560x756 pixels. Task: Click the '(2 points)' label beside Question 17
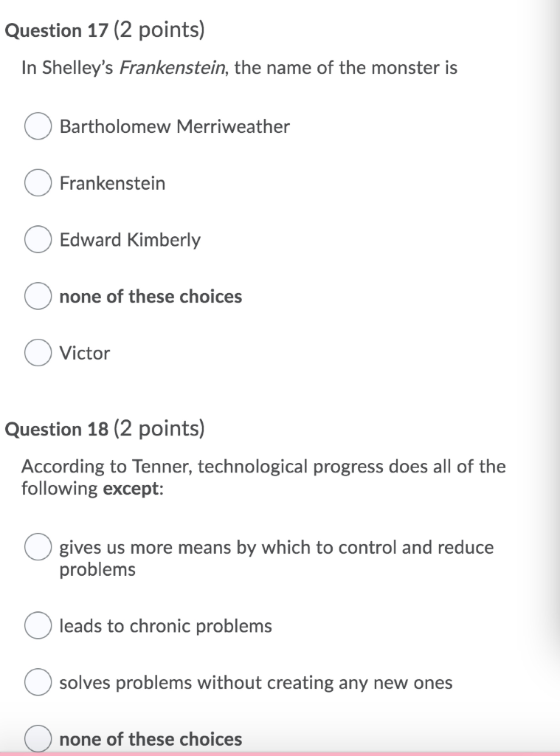(x=158, y=30)
